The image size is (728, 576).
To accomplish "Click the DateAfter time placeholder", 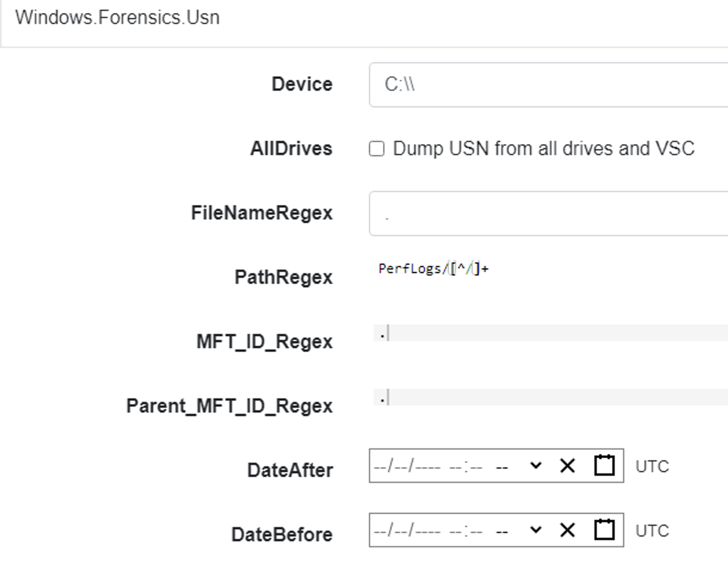I will (465, 466).
